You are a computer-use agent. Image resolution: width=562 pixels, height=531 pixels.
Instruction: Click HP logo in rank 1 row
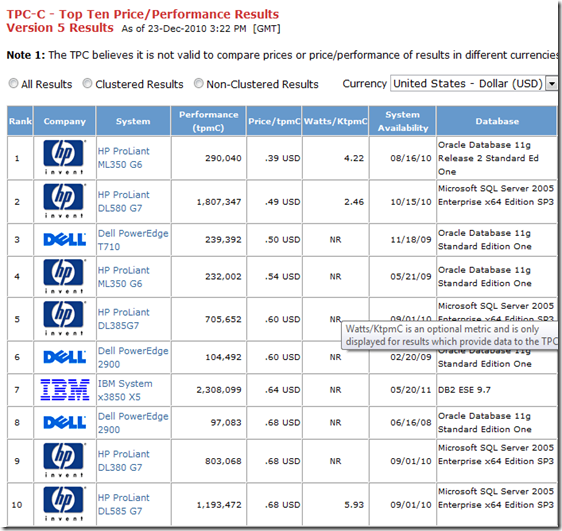pyautogui.click(x=64, y=157)
